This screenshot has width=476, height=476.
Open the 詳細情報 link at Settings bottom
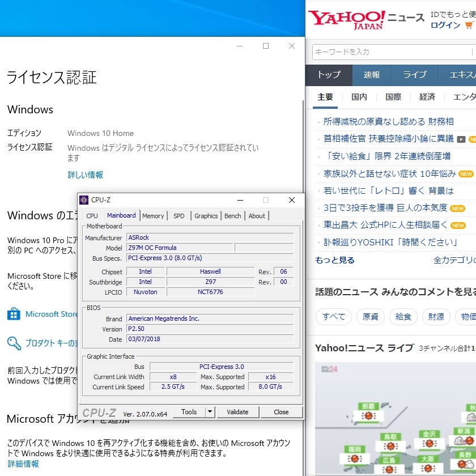coord(23,464)
